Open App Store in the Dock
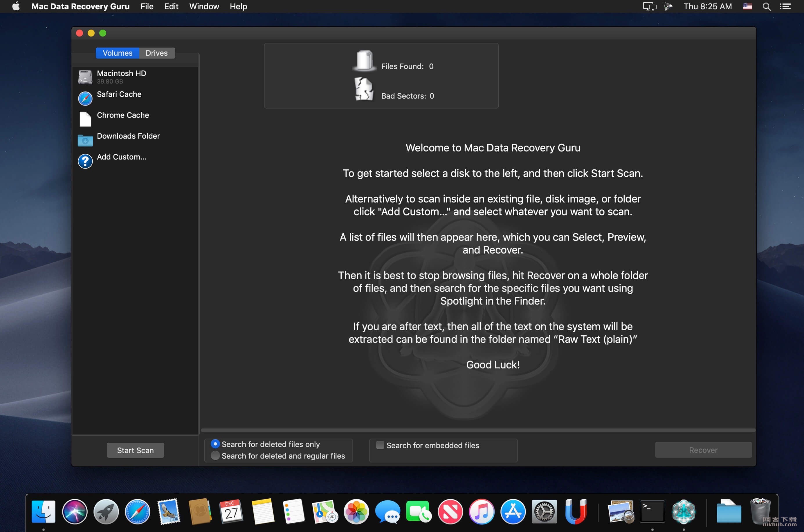 coord(513,512)
